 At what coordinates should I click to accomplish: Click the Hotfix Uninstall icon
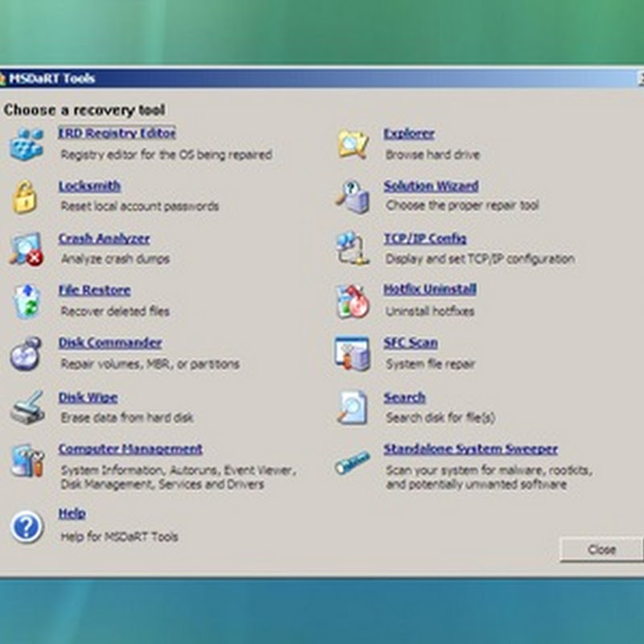pos(353,301)
